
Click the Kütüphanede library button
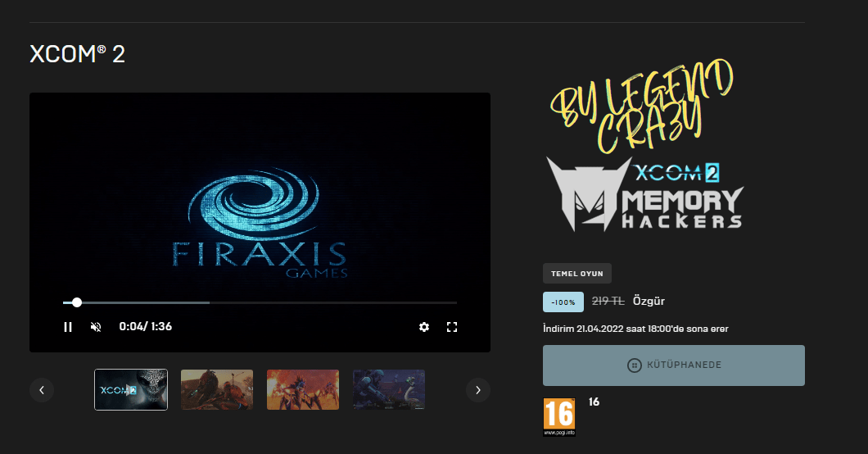(674, 365)
